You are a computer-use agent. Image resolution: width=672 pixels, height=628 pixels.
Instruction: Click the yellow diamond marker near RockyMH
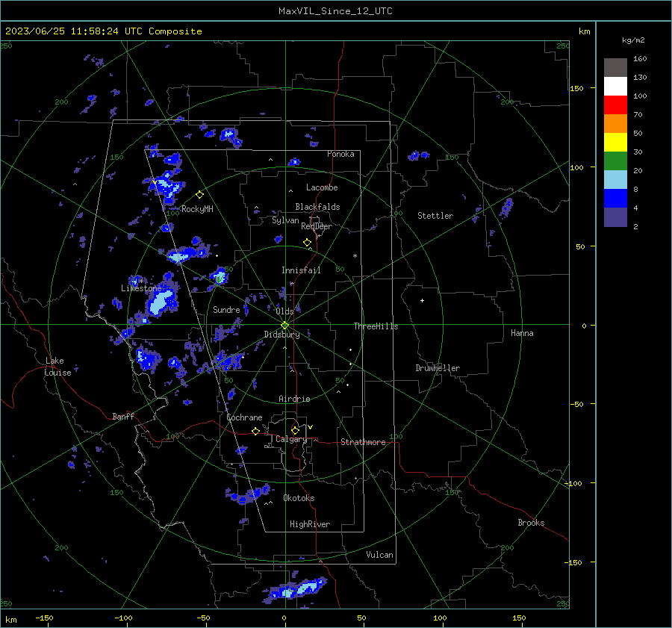(x=199, y=195)
